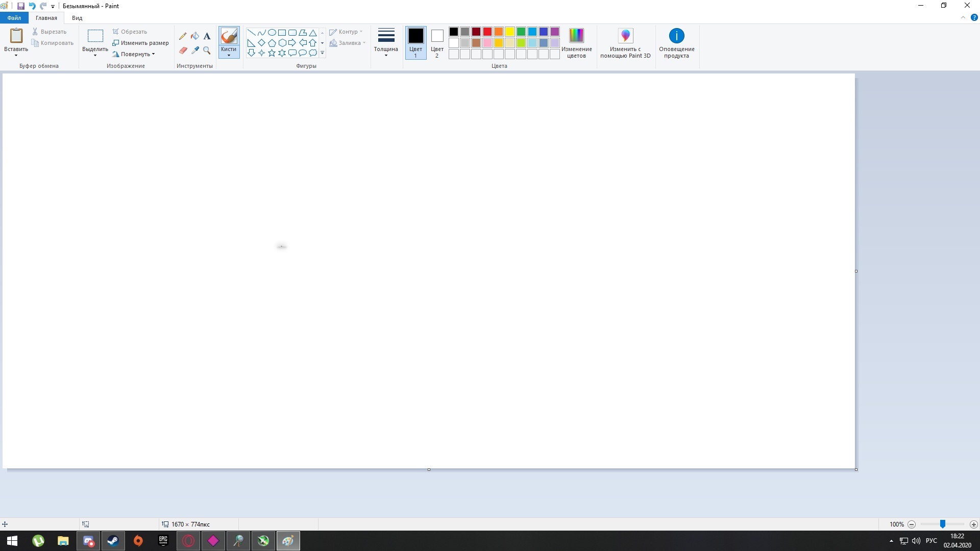Open Edit colors dialog
Viewport: 980px width, 551px height.
point(576,43)
